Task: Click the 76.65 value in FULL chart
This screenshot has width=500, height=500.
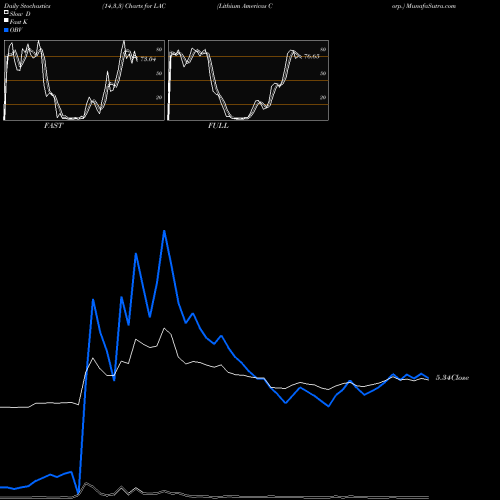Action: [x=312, y=56]
